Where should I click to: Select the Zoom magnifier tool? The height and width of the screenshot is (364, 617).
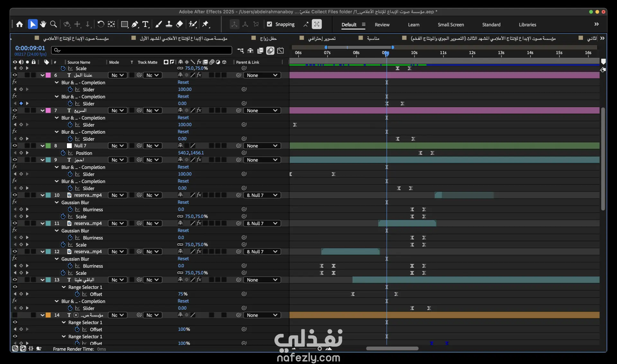coord(54,24)
